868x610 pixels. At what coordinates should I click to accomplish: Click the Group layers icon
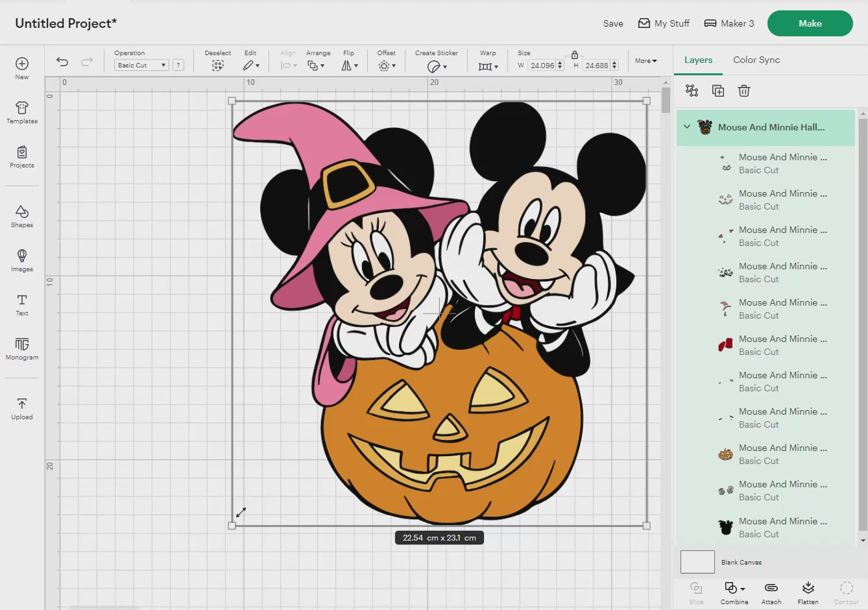pos(692,91)
